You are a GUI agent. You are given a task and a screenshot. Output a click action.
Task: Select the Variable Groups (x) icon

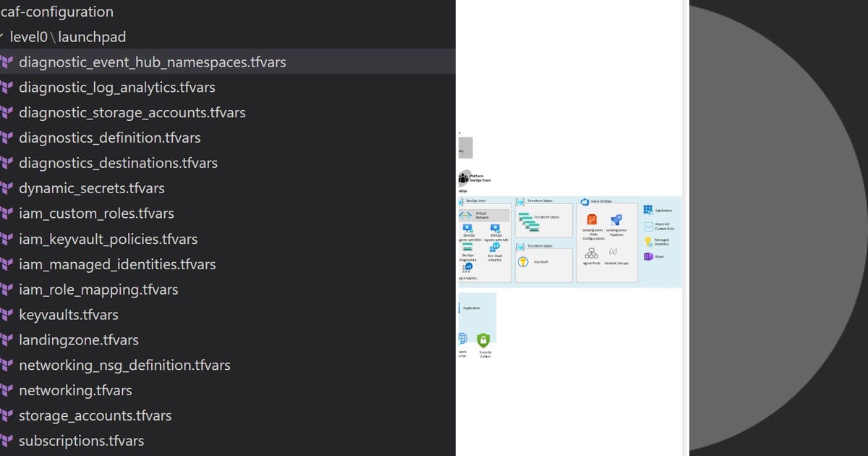613,250
